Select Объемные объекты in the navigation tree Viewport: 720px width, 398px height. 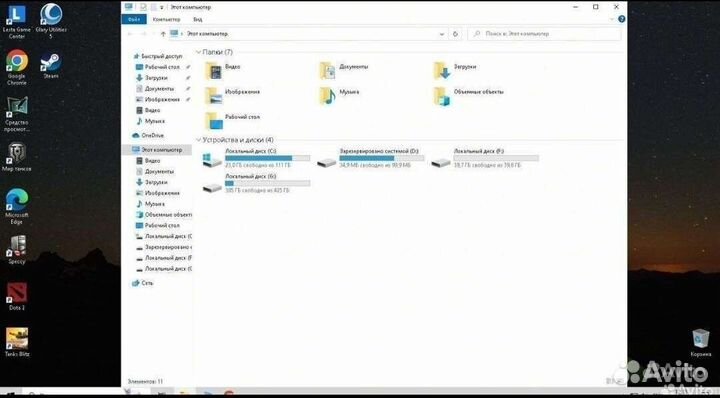(x=164, y=214)
